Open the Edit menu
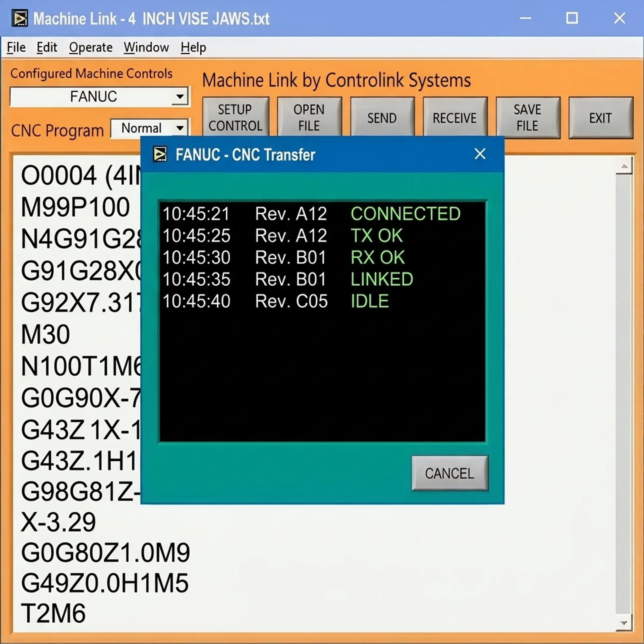The image size is (644, 644). (47, 47)
